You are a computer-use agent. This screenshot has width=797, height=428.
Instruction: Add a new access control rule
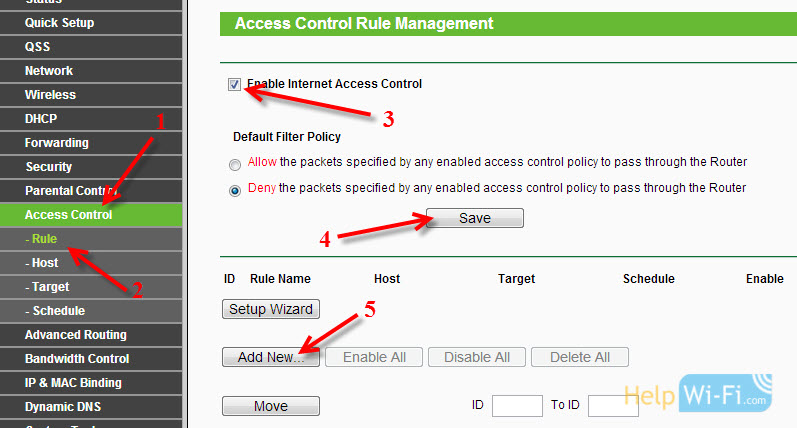click(x=271, y=357)
